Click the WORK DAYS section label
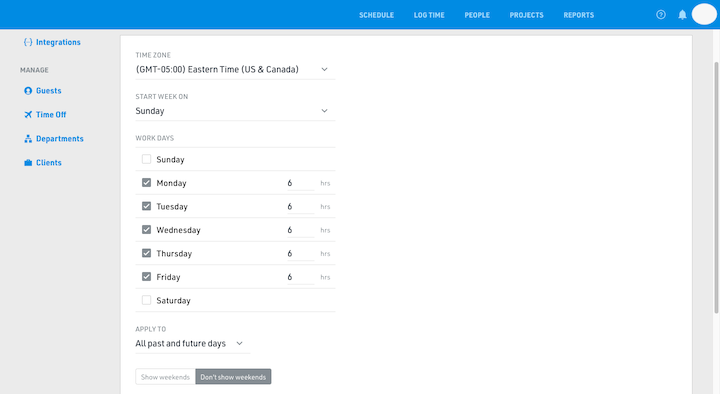This screenshot has height=394, width=720. click(x=155, y=138)
